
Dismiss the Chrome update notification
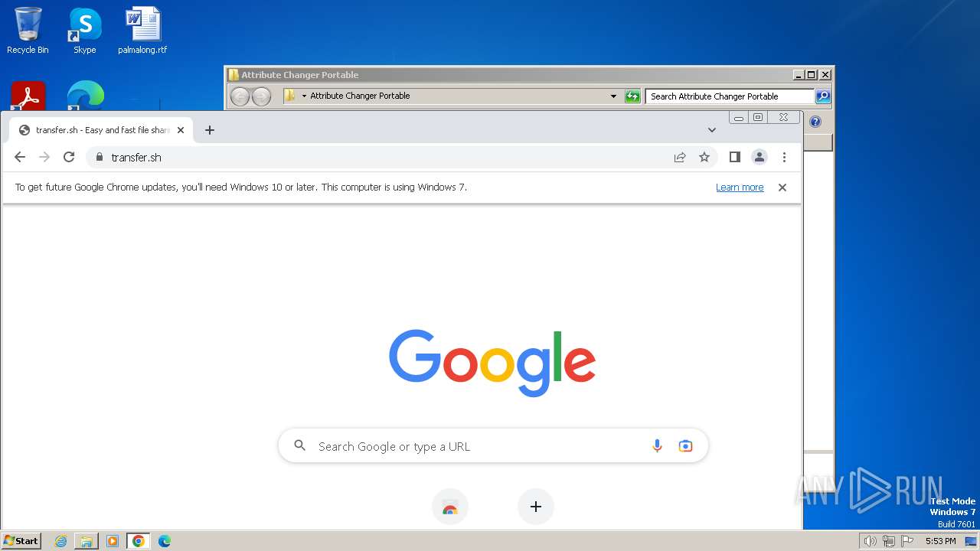tap(782, 187)
